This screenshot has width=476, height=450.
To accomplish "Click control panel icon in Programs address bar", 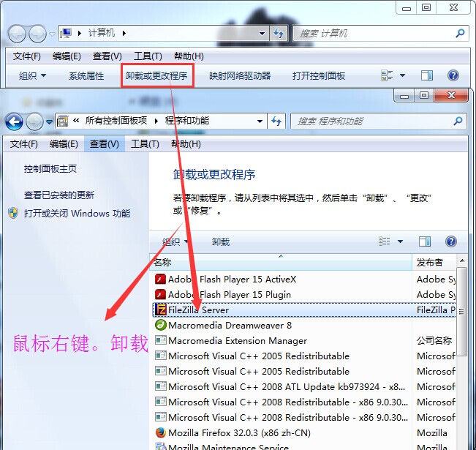I will [63, 121].
